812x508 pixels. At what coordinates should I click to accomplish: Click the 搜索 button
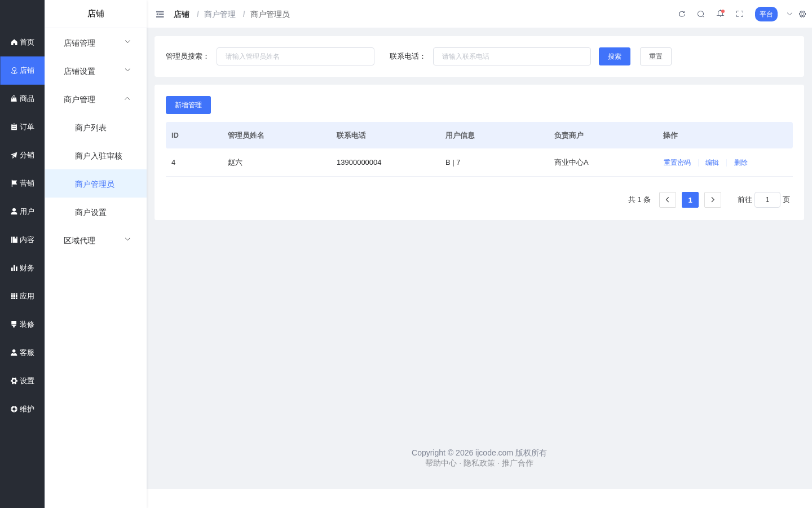615,56
